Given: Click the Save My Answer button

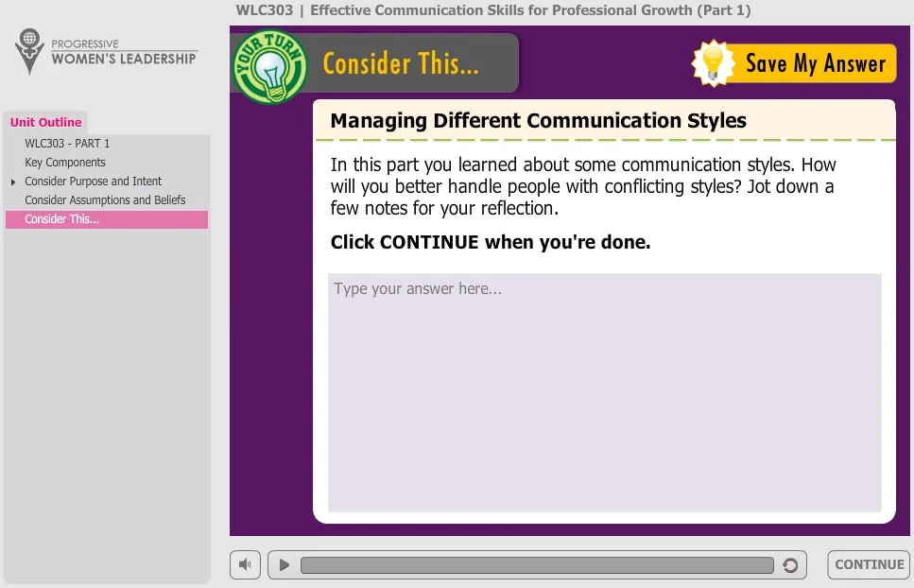Looking at the screenshot, I should [x=794, y=63].
